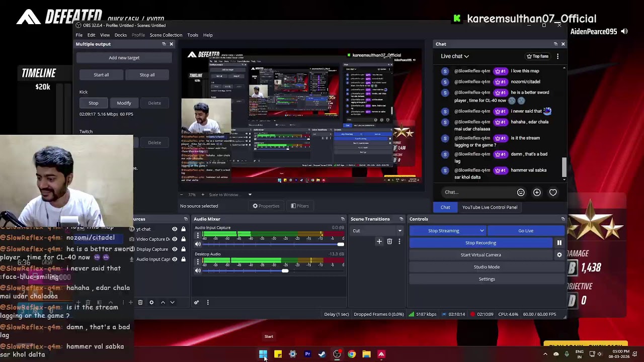Switch to YouTube Live Control Panel tab
644x362 pixels.
[x=490, y=207]
